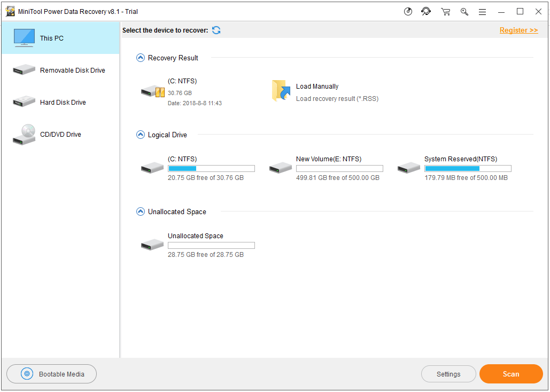Click the 'New Volume(E: NTFS)' label

point(329,159)
